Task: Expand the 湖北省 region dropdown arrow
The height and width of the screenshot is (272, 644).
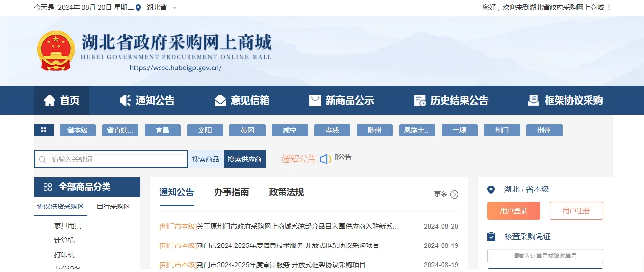Action: (x=174, y=8)
